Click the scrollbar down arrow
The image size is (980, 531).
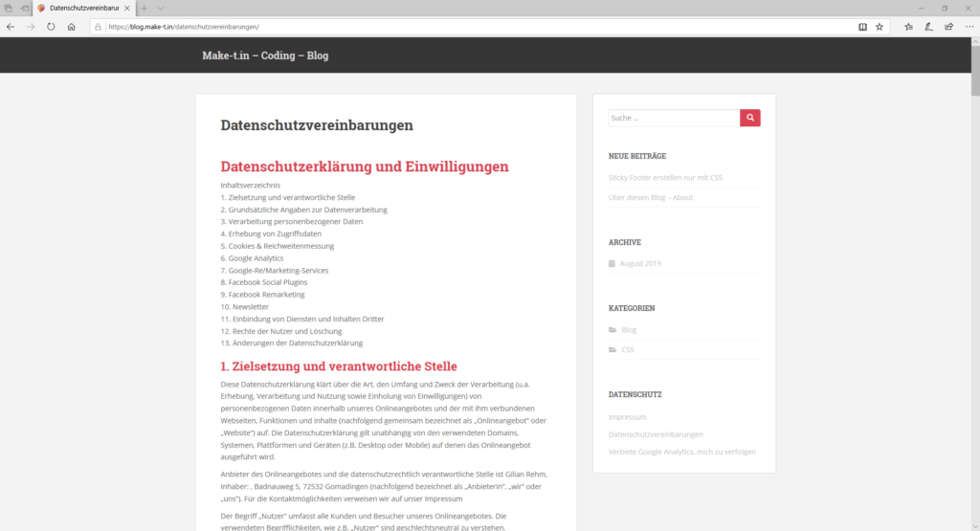pos(975,526)
